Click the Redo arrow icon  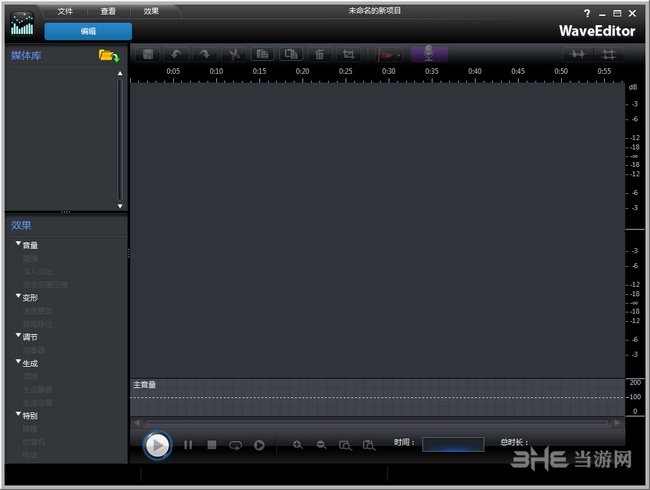tap(205, 54)
